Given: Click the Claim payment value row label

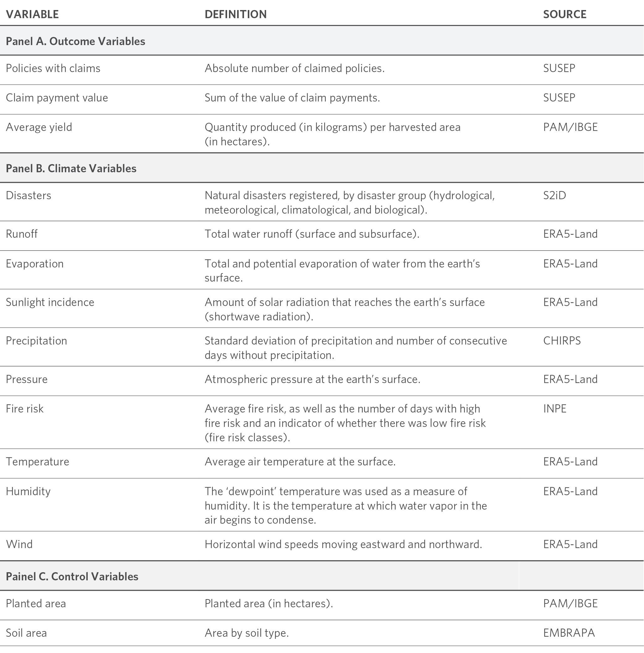Looking at the screenshot, I should (x=57, y=98).
